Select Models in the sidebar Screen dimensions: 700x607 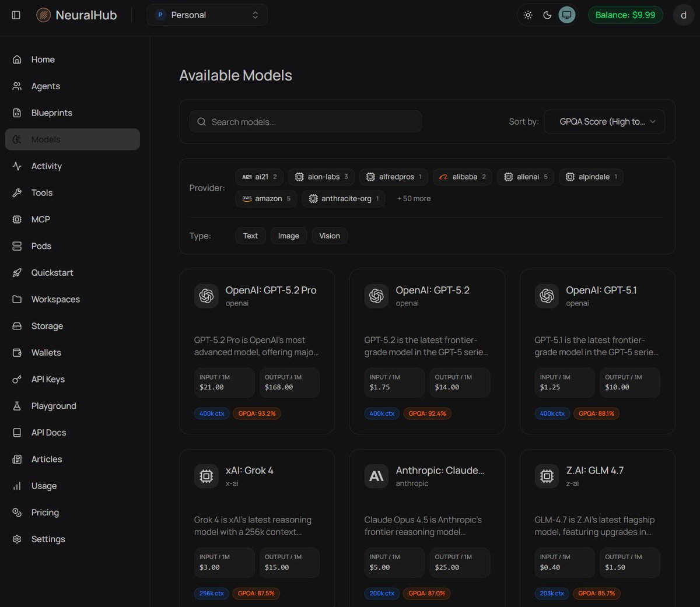72,139
